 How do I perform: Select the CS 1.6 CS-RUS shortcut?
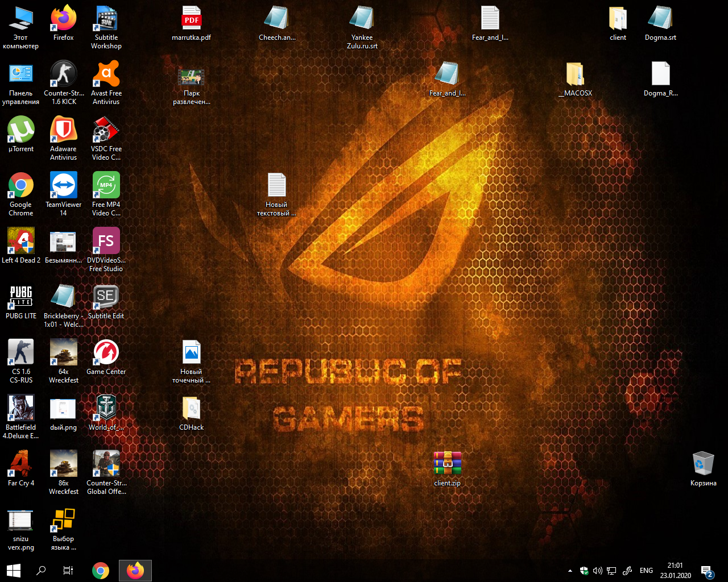click(x=21, y=361)
